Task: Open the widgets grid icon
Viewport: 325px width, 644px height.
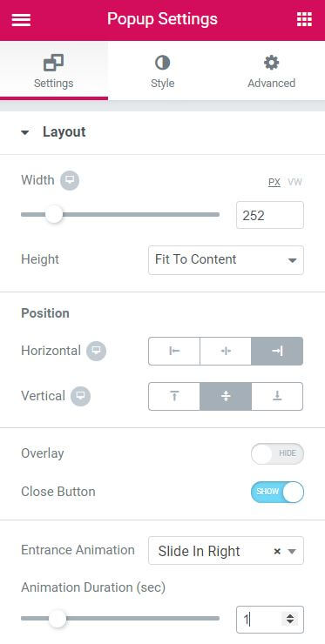Action: [304, 19]
